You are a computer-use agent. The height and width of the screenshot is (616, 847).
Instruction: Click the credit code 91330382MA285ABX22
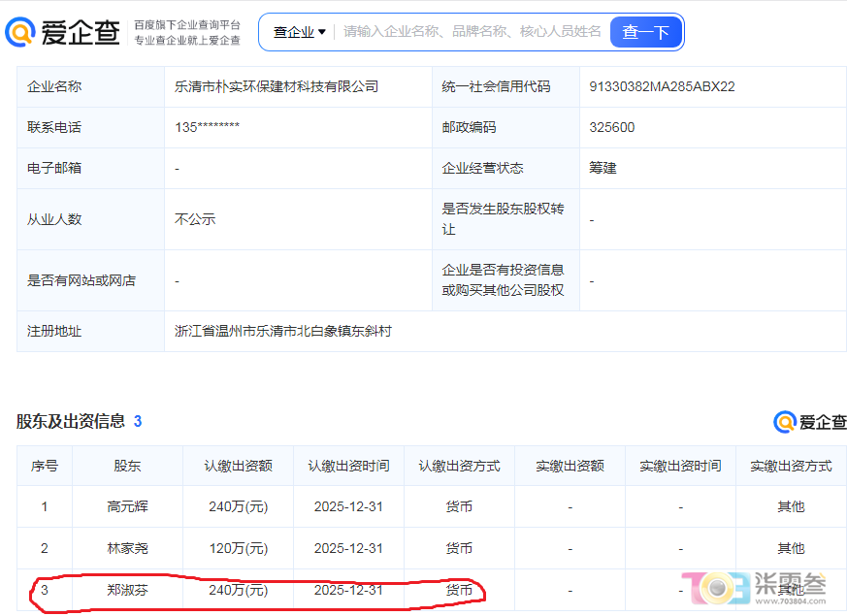[663, 86]
